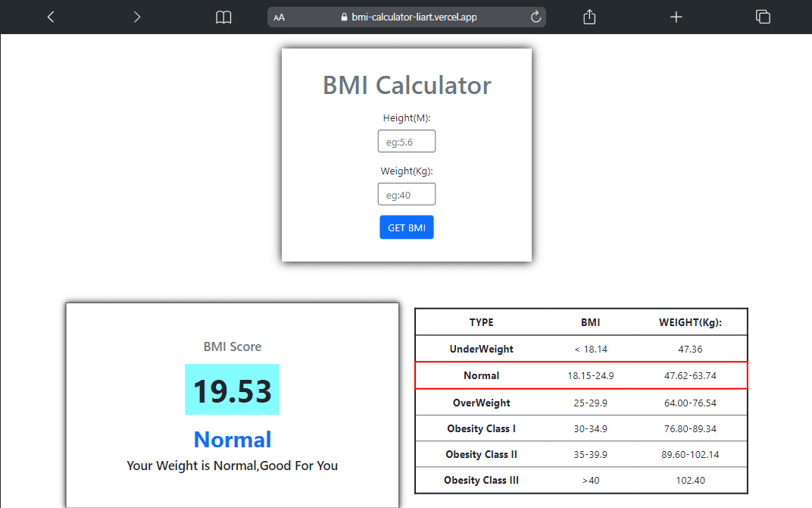Share this page
Image resolution: width=812 pixels, height=508 pixels.
click(589, 16)
